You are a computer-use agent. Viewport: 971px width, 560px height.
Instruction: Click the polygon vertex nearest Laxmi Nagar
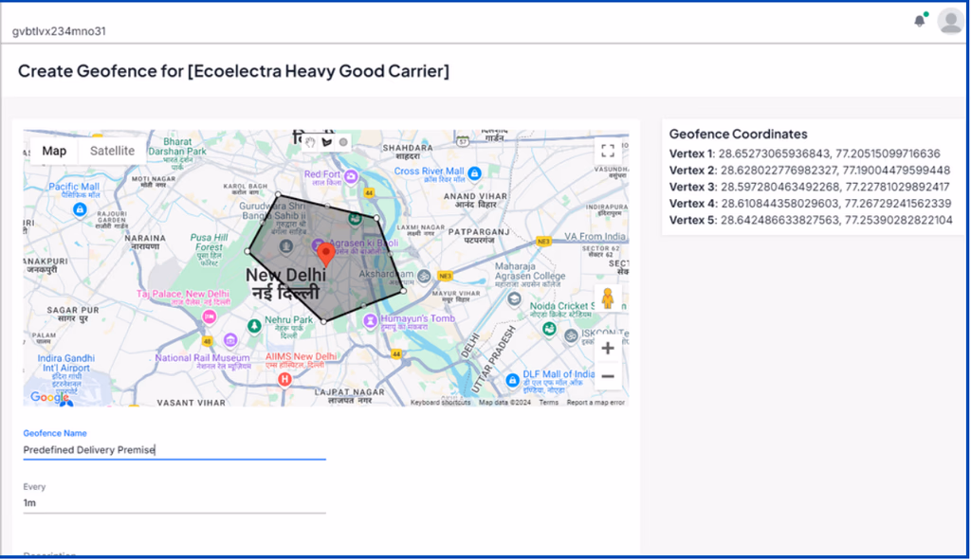tap(376, 218)
